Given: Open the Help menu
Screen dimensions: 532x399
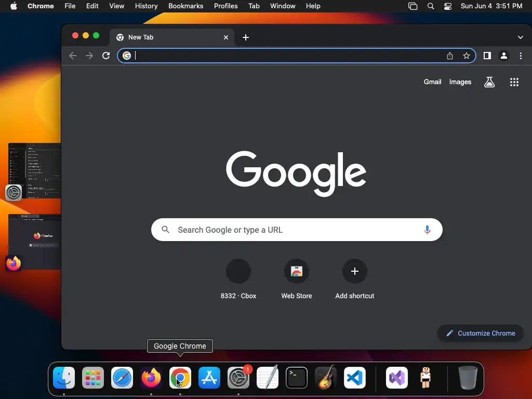Looking at the screenshot, I should pos(313,6).
